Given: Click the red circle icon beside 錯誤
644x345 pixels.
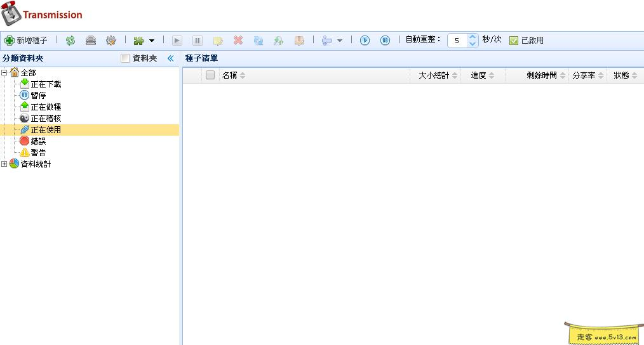Looking at the screenshot, I should click(25, 141).
